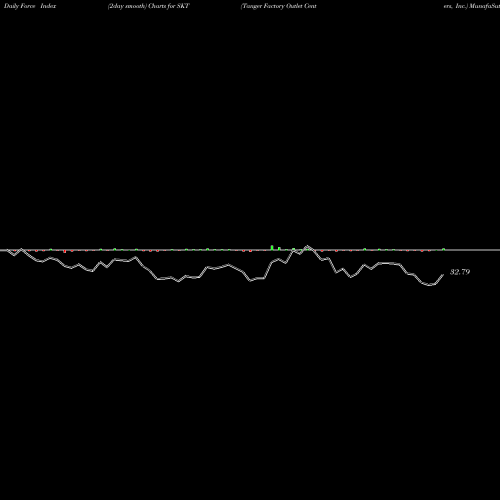Click the 32.79 value label
Image resolution: width=500 pixels, height=500 pixels.
(460, 272)
